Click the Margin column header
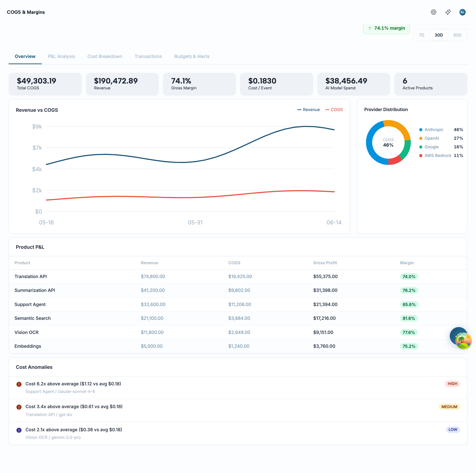Viewport: 476px width, 473px height. pyautogui.click(x=406, y=263)
